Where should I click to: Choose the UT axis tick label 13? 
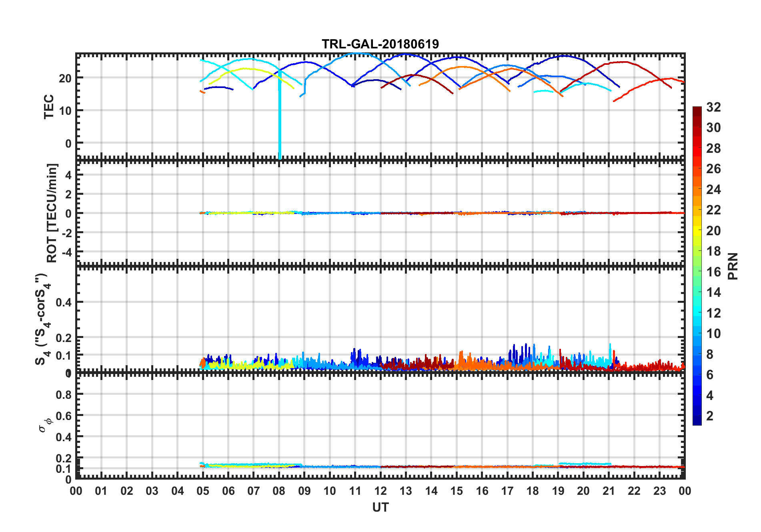(x=406, y=491)
